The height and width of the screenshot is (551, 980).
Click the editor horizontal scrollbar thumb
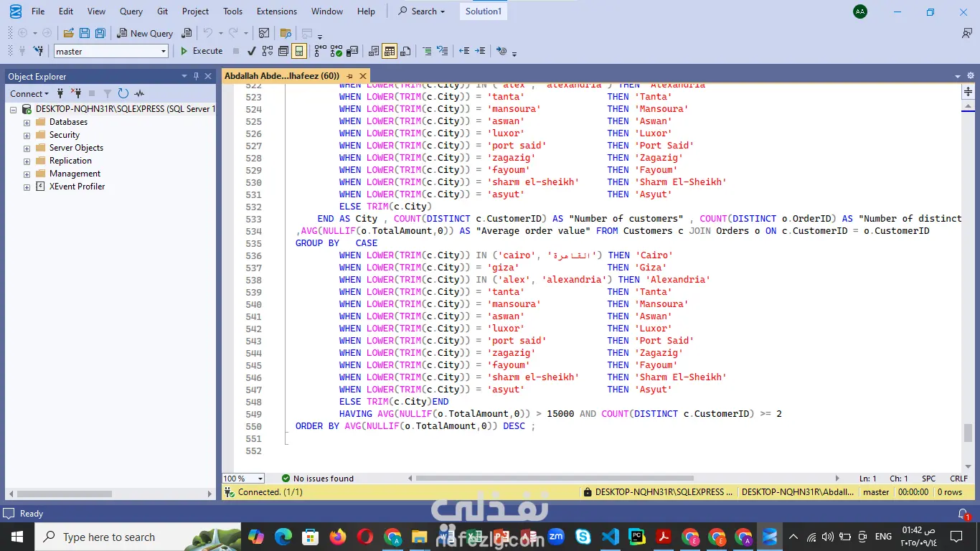pyautogui.click(x=554, y=479)
